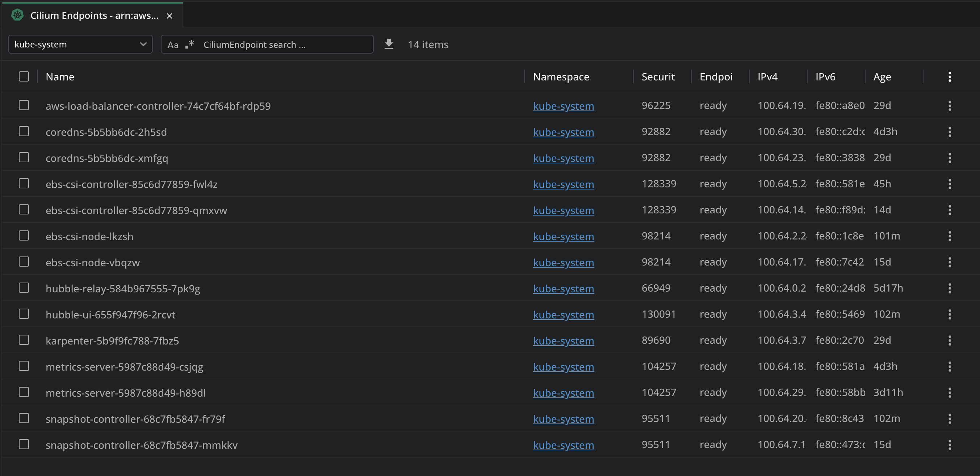Open the kube-system namespace dropdown
The image size is (980, 476).
80,45
